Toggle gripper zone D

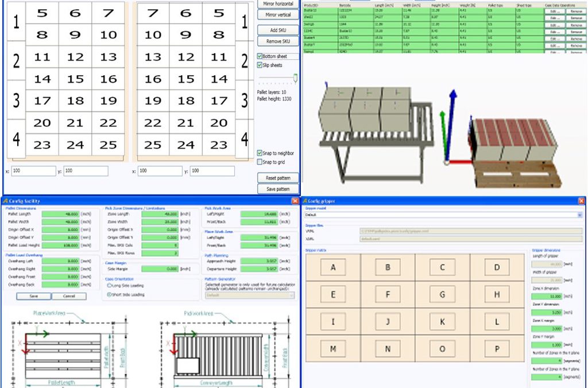click(x=497, y=267)
